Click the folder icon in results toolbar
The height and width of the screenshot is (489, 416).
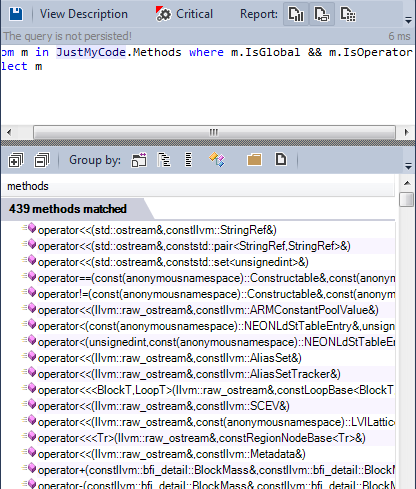click(x=254, y=160)
